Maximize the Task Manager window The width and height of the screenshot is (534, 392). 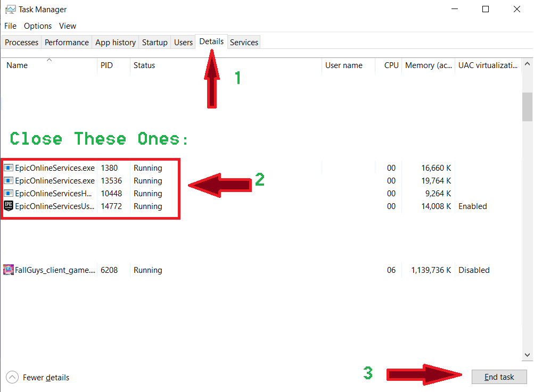[486, 9]
